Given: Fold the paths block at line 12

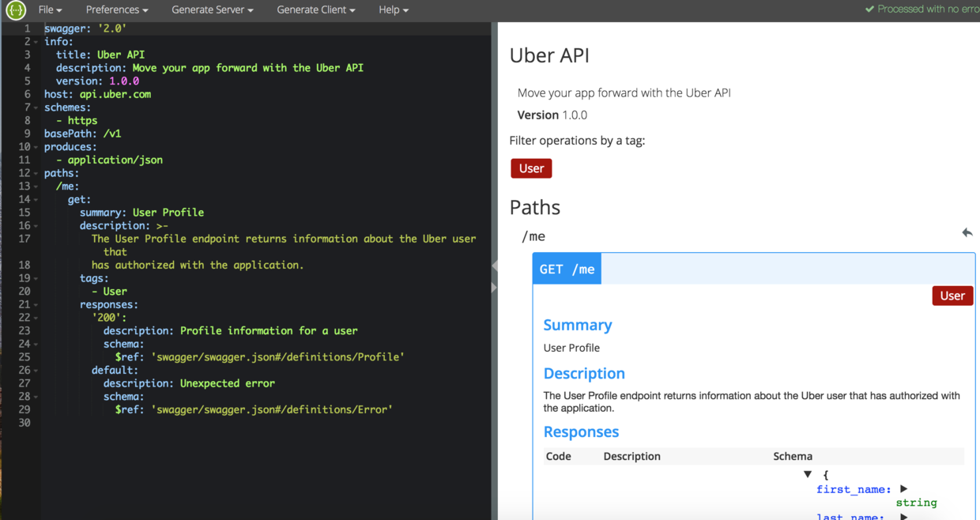Looking at the screenshot, I should [36, 173].
